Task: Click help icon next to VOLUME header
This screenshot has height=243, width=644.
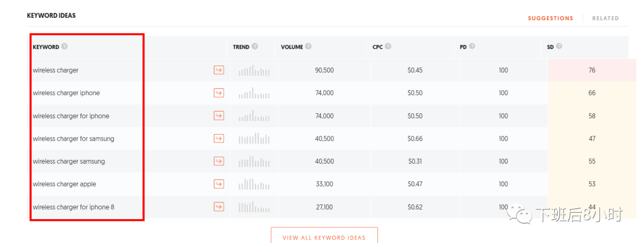Action: (x=308, y=46)
